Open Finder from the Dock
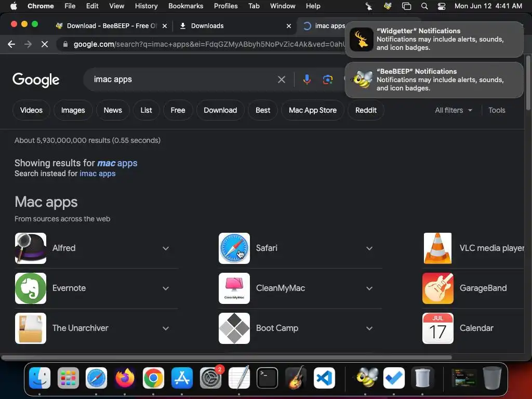This screenshot has height=399, width=532. [x=39, y=378]
